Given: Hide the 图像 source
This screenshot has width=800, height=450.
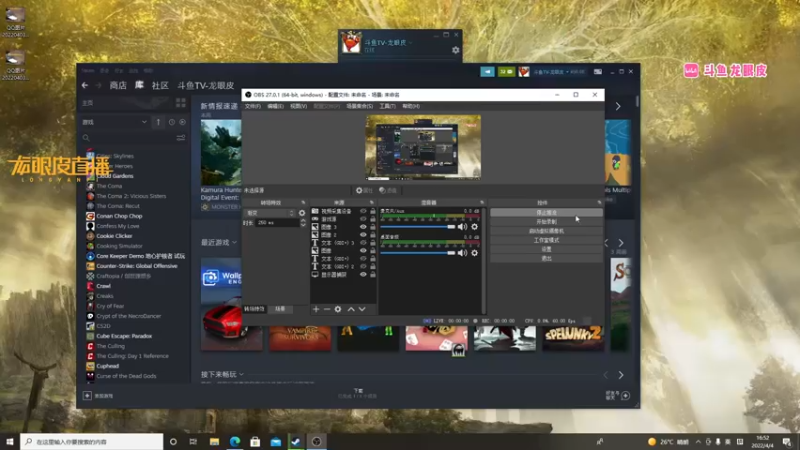Looking at the screenshot, I should pos(363,251).
